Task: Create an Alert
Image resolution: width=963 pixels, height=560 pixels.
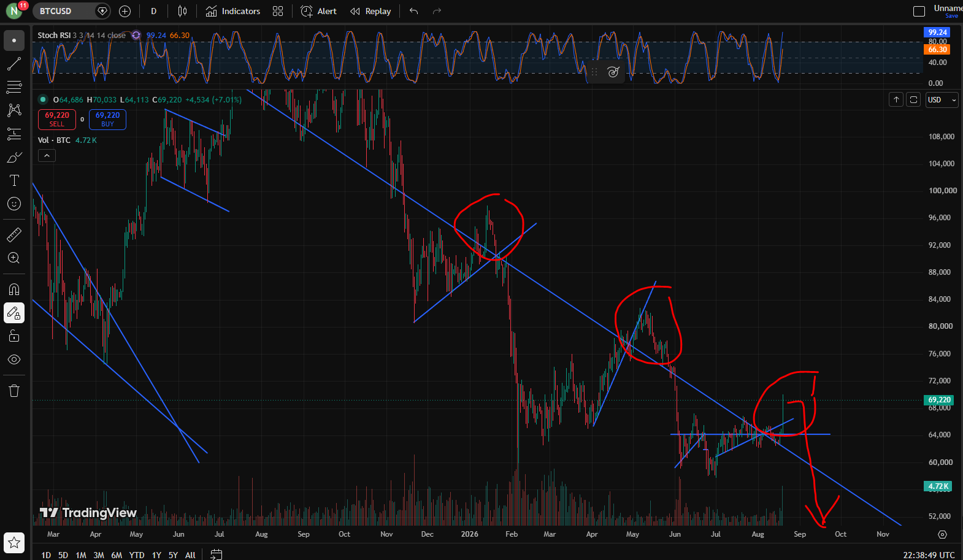Action: 318,11
